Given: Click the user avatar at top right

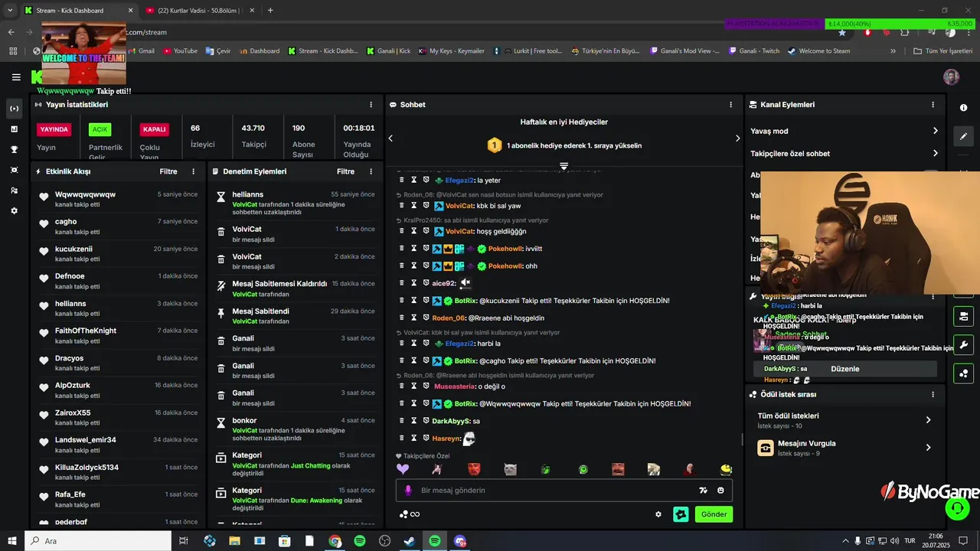Looking at the screenshot, I should [x=951, y=77].
